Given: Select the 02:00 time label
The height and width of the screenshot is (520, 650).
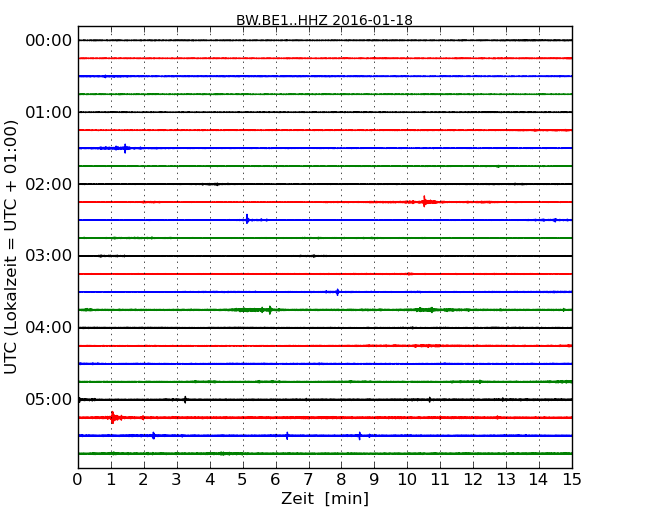Looking at the screenshot, I should pyautogui.click(x=49, y=184).
